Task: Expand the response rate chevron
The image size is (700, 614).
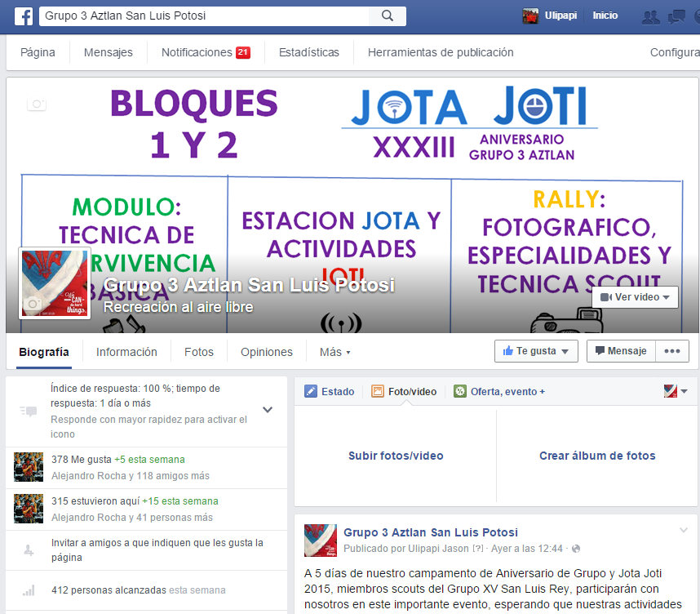Action: pyautogui.click(x=268, y=409)
